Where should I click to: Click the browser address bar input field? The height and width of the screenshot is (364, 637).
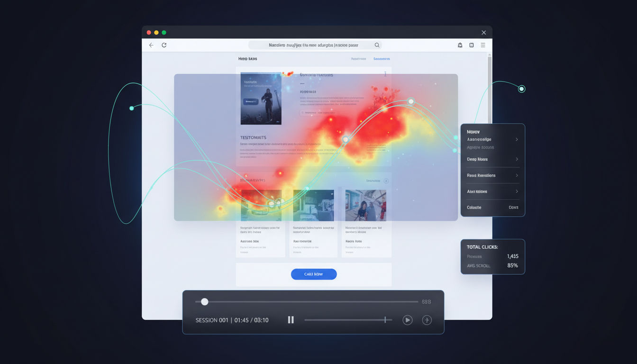click(x=313, y=45)
